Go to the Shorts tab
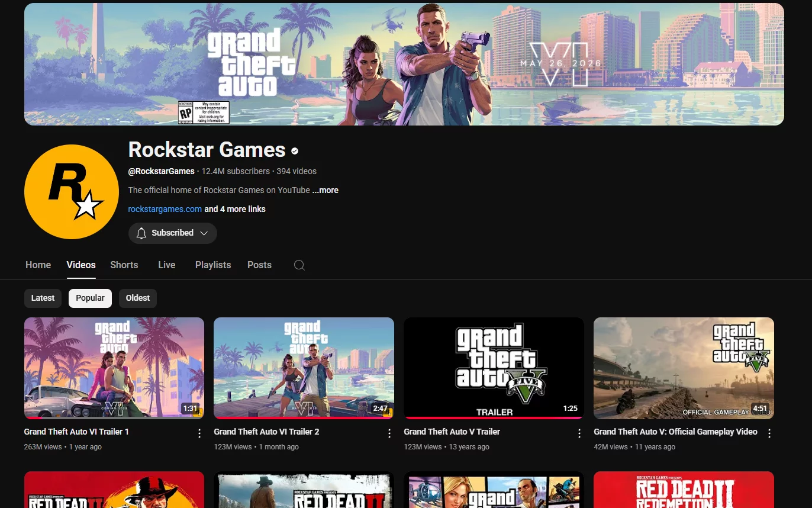This screenshot has height=508, width=812. pos(124,265)
